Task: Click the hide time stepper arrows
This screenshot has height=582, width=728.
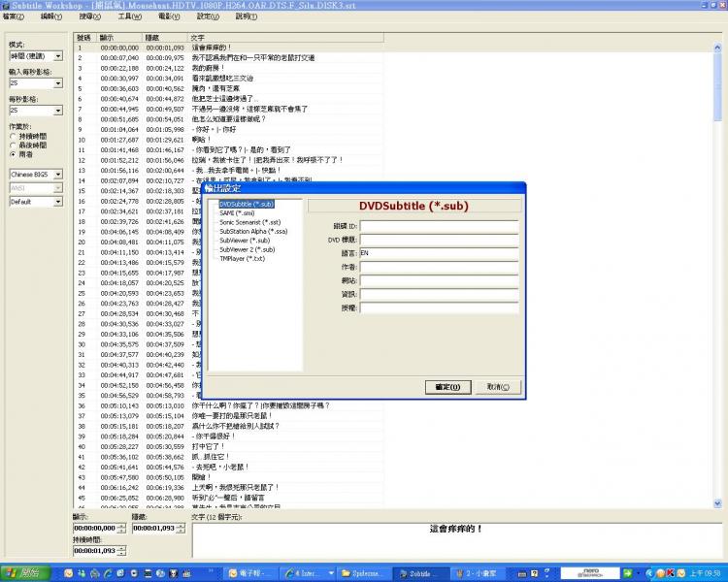Action: click(x=182, y=528)
